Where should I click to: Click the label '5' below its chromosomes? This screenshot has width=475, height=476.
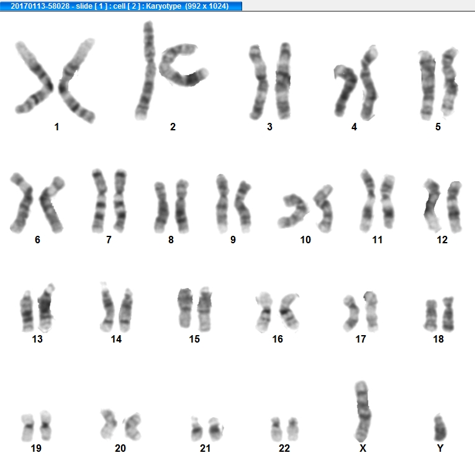[x=438, y=127]
